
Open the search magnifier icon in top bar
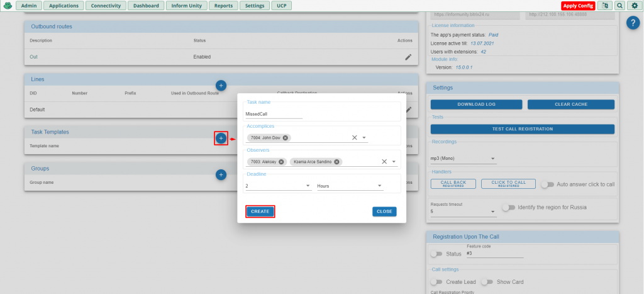tap(619, 6)
